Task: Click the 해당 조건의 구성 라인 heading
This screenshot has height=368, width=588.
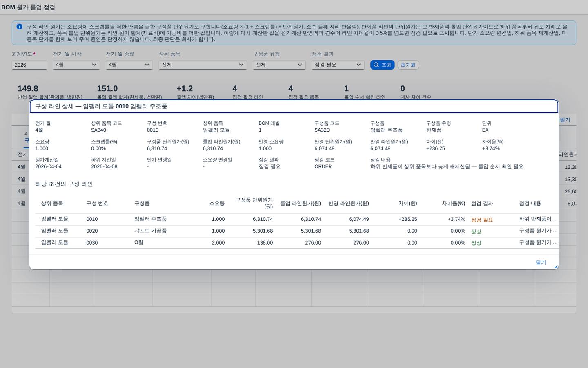Action: 64,184
